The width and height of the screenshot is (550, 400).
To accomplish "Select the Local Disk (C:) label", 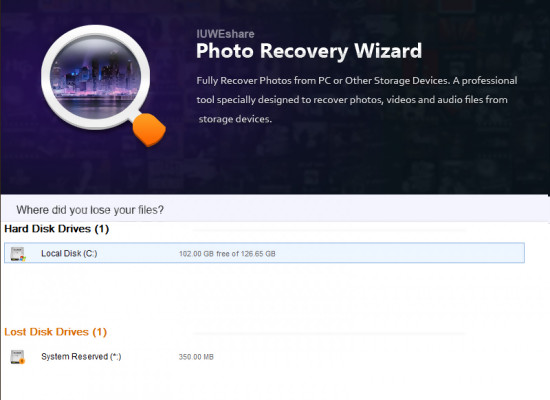I will pyautogui.click(x=69, y=253).
